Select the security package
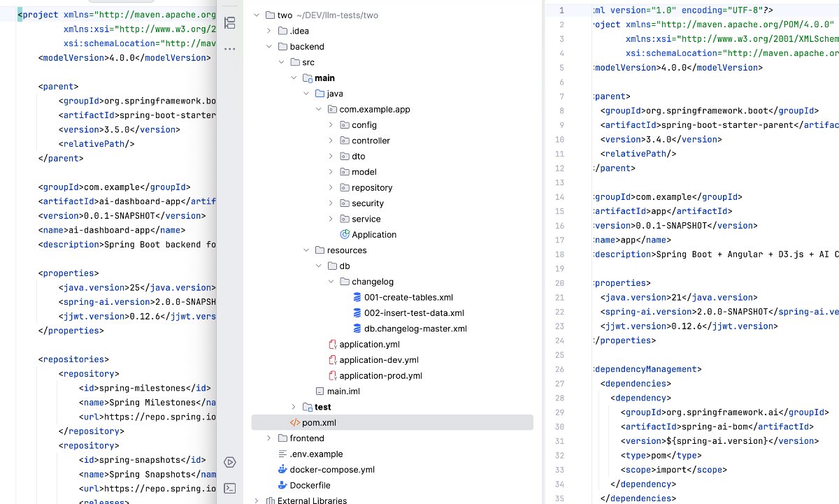The height and width of the screenshot is (504, 839). point(368,203)
